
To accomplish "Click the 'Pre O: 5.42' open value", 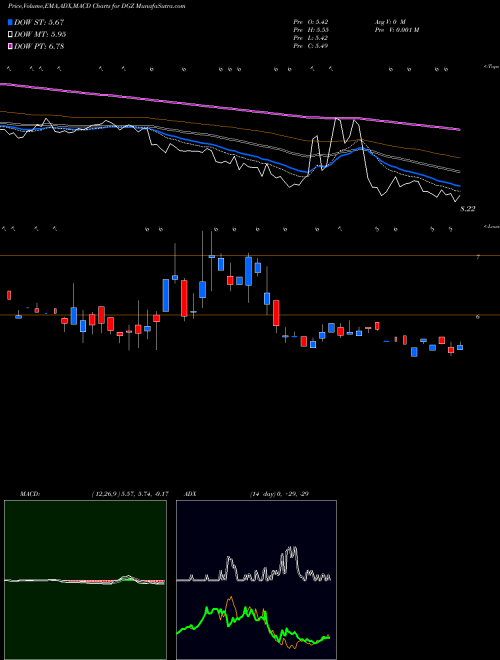I will 311,22.
